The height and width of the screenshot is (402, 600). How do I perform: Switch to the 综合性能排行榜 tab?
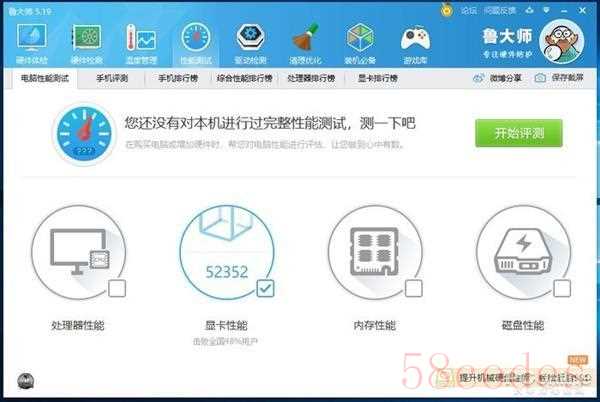tap(245, 78)
